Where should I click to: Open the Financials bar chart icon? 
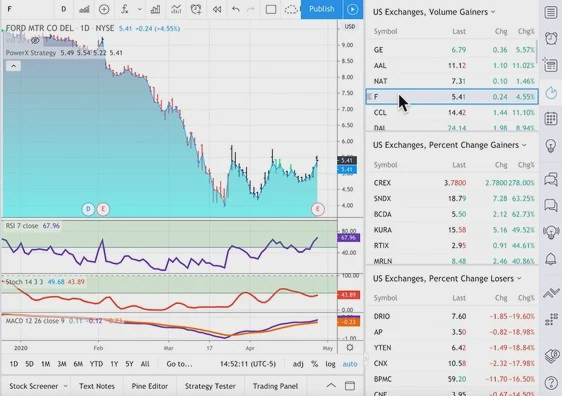(155, 9)
